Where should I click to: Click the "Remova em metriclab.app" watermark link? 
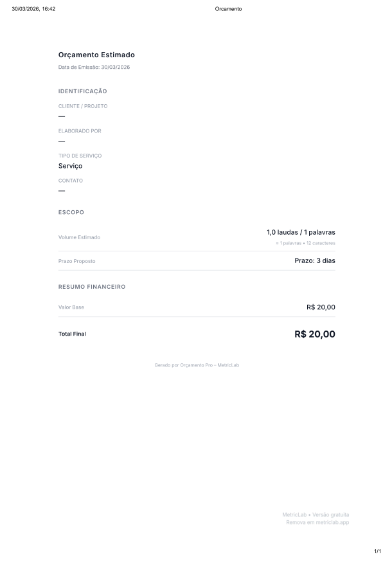click(x=317, y=523)
